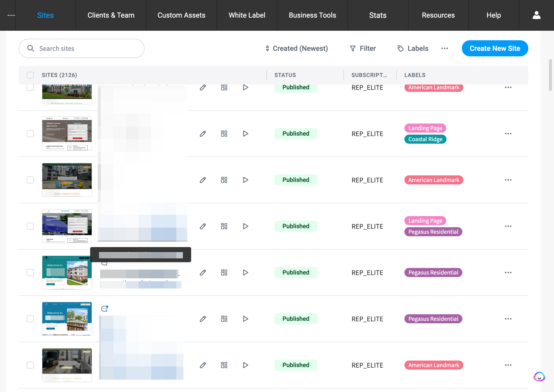Screen dimensions: 554x392
Task: Open the user account icon in top bar
Action: click(x=536, y=15)
